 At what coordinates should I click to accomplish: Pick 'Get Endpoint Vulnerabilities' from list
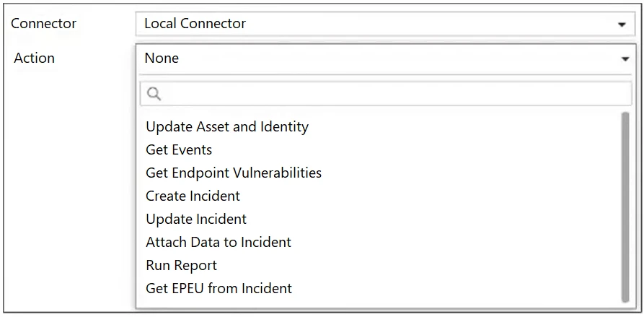[234, 173]
